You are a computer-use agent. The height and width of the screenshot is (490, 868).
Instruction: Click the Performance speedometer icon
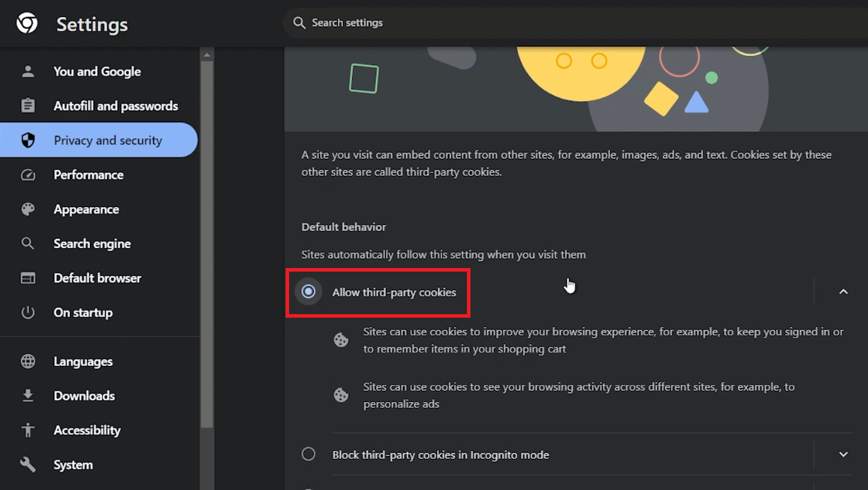point(28,174)
